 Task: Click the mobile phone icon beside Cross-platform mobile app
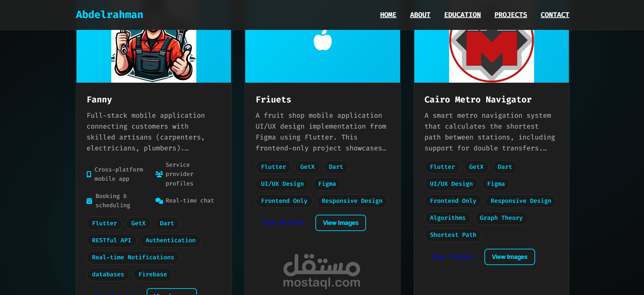coord(89,174)
